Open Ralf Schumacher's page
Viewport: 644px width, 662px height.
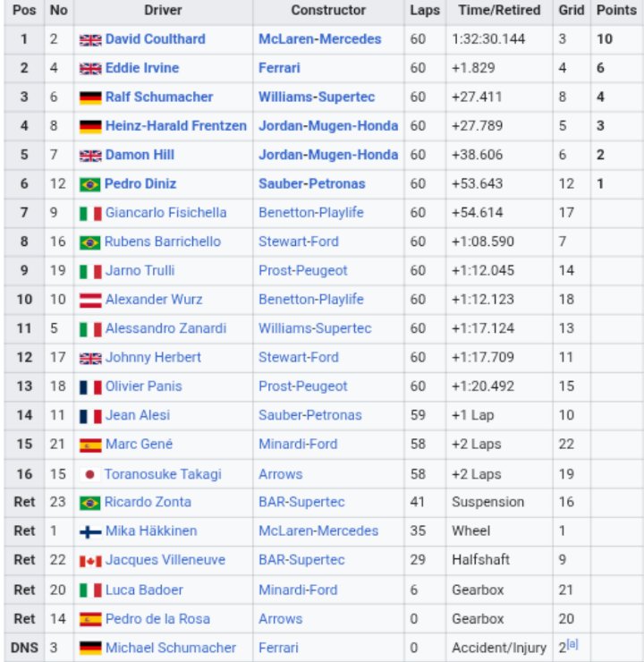point(159,98)
